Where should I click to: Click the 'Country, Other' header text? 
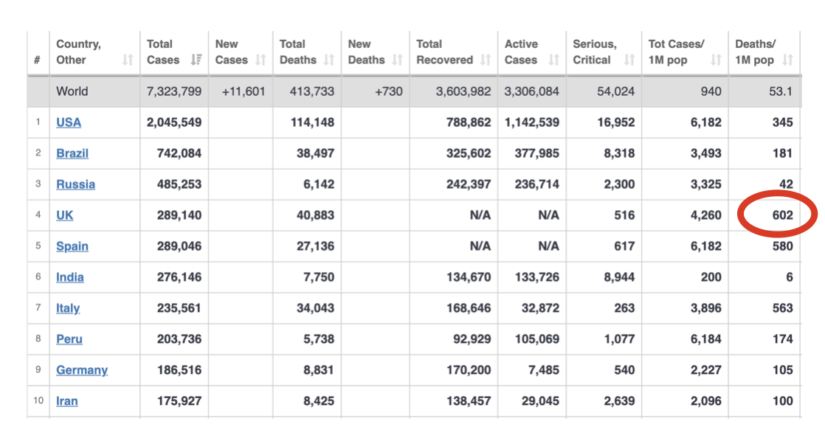78,52
